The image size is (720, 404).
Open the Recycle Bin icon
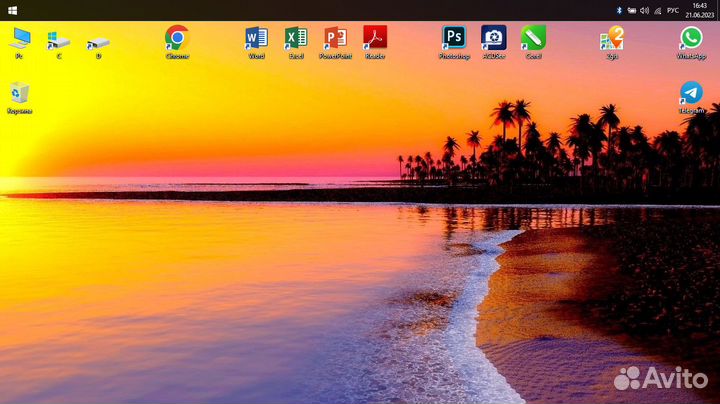click(x=20, y=98)
